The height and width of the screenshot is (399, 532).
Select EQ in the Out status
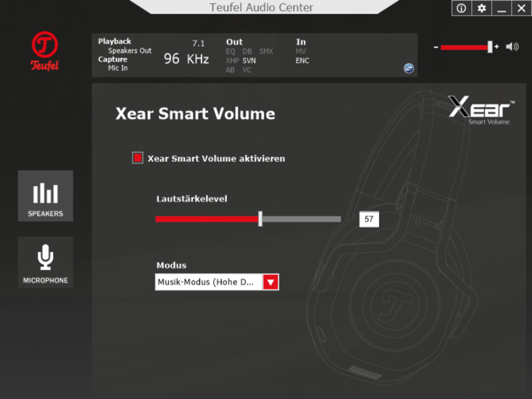(x=230, y=51)
